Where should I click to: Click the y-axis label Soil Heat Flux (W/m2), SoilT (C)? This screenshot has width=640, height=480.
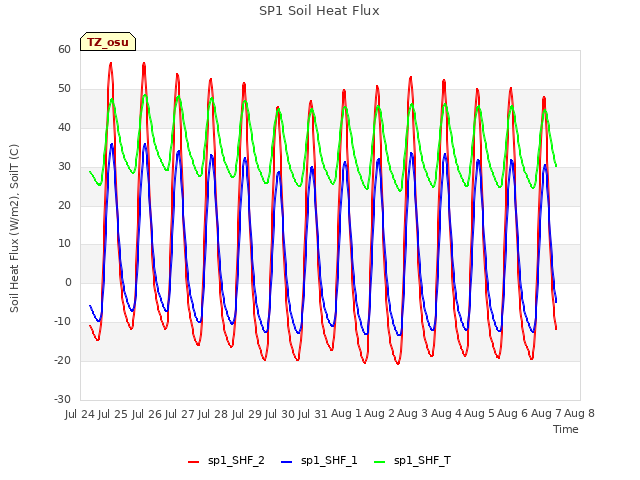coord(14,228)
